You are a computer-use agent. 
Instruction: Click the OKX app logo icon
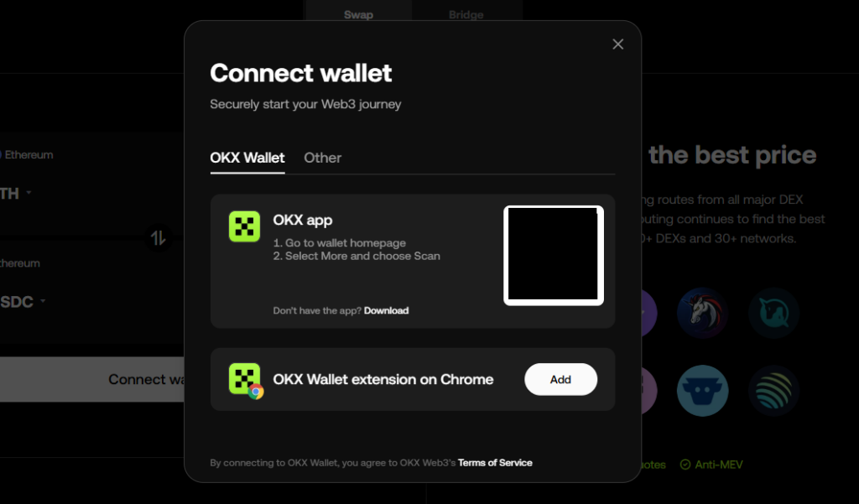pyautogui.click(x=244, y=226)
